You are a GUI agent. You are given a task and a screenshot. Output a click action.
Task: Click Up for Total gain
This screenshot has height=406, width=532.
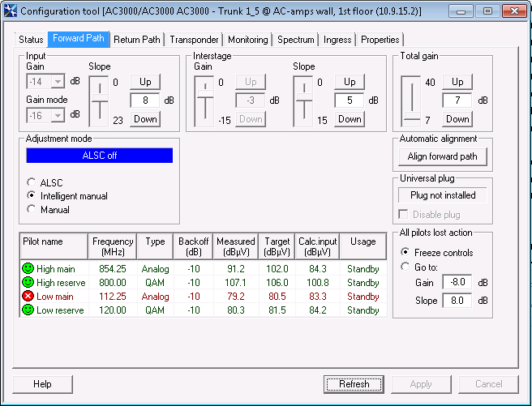pos(457,82)
